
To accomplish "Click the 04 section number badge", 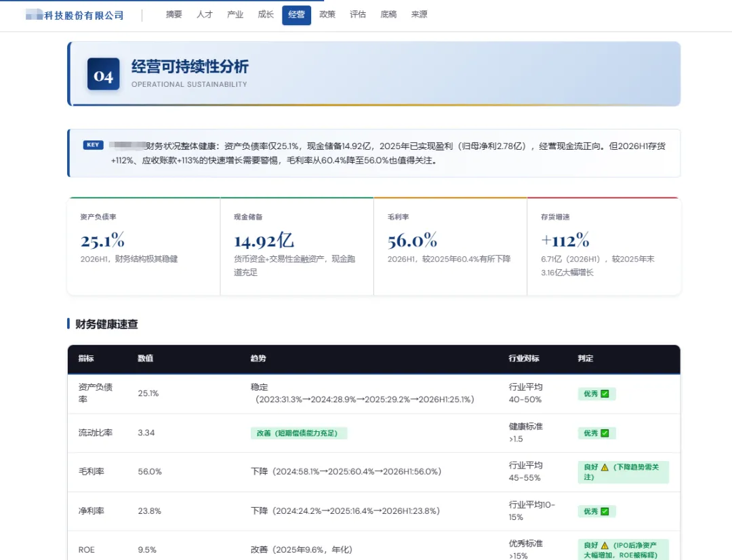I will (x=103, y=74).
